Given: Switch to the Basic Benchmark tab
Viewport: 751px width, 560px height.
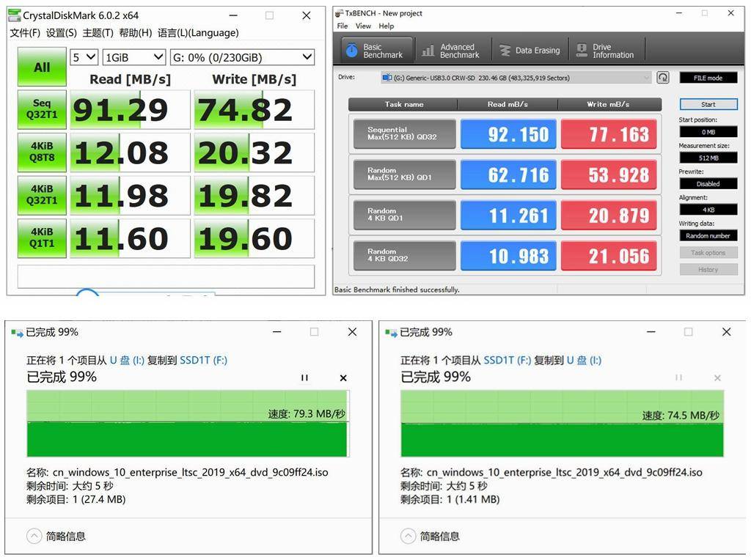Looking at the screenshot, I should tap(378, 51).
